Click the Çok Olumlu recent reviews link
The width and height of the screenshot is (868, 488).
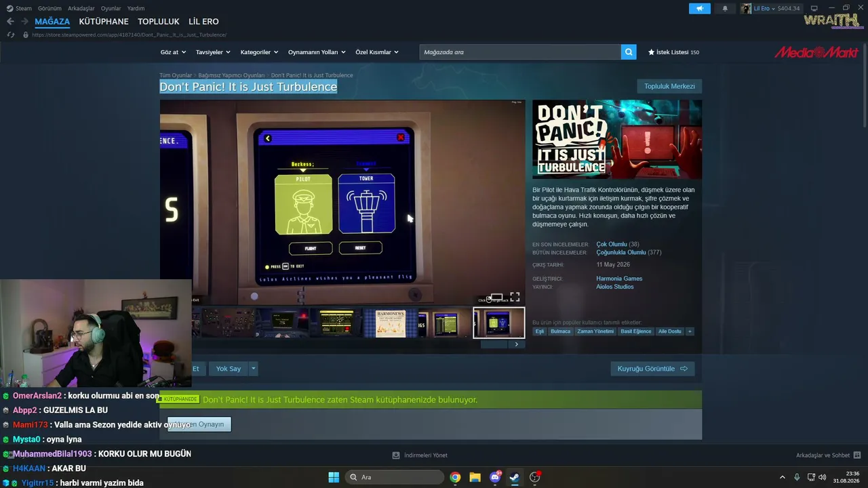(x=612, y=244)
